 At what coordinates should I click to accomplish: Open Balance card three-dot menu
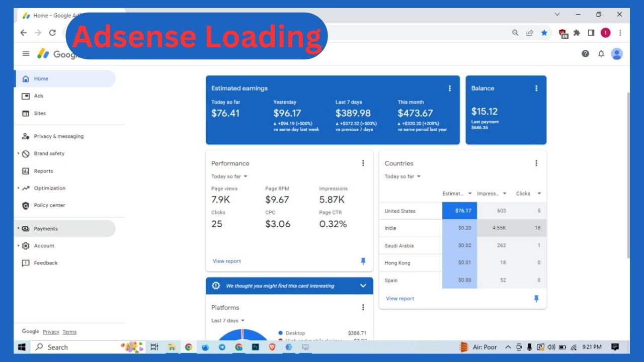[536, 88]
